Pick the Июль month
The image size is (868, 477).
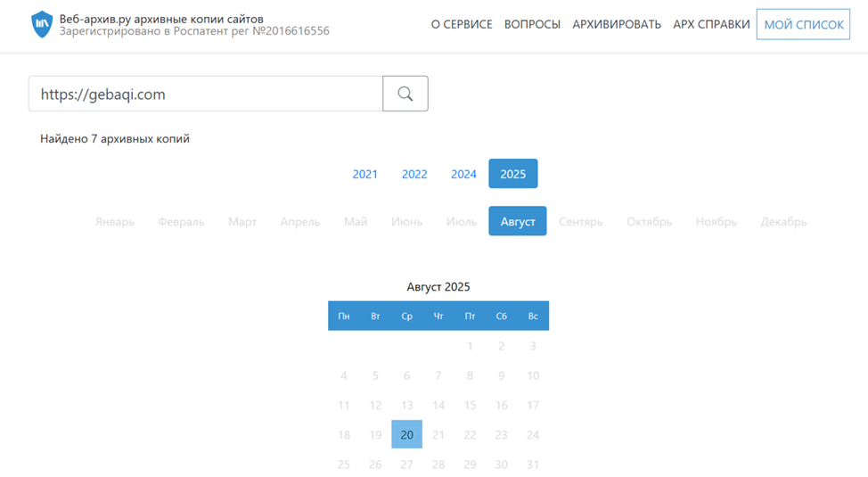pos(462,221)
